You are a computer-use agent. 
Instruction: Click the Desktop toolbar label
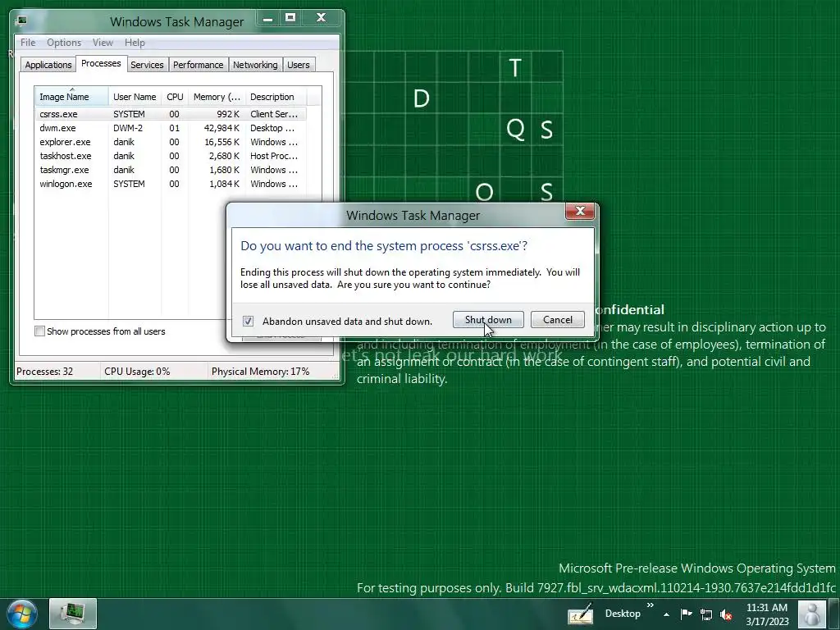coord(623,614)
